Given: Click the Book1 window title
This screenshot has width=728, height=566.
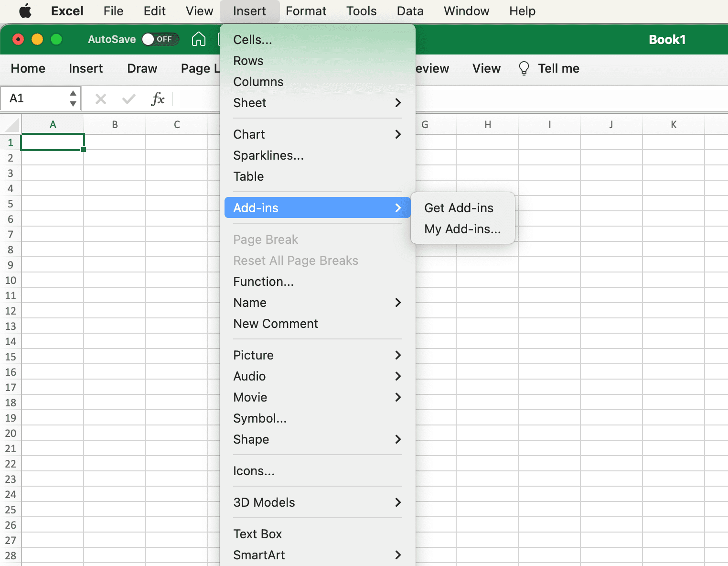Looking at the screenshot, I should coord(667,40).
